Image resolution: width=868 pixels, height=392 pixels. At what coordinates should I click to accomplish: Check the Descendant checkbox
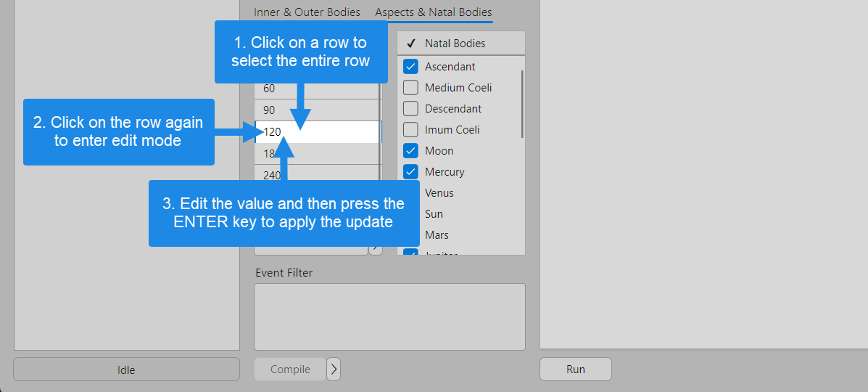point(410,109)
